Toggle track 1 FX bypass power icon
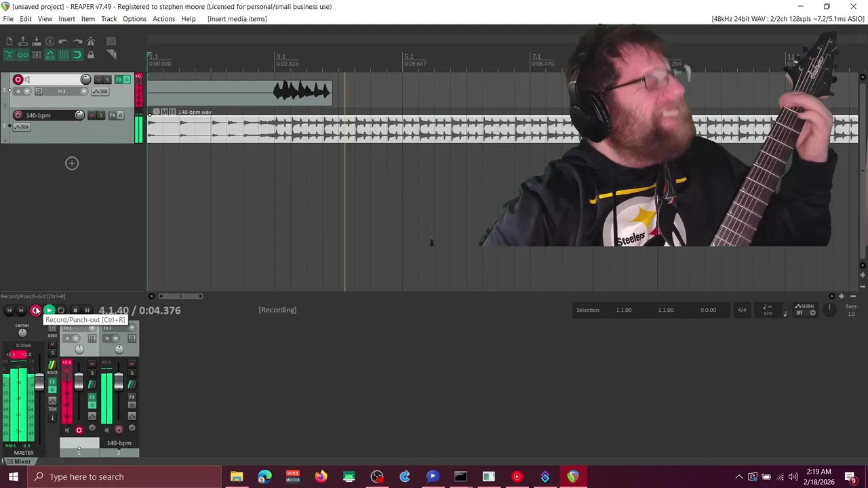 click(127, 79)
